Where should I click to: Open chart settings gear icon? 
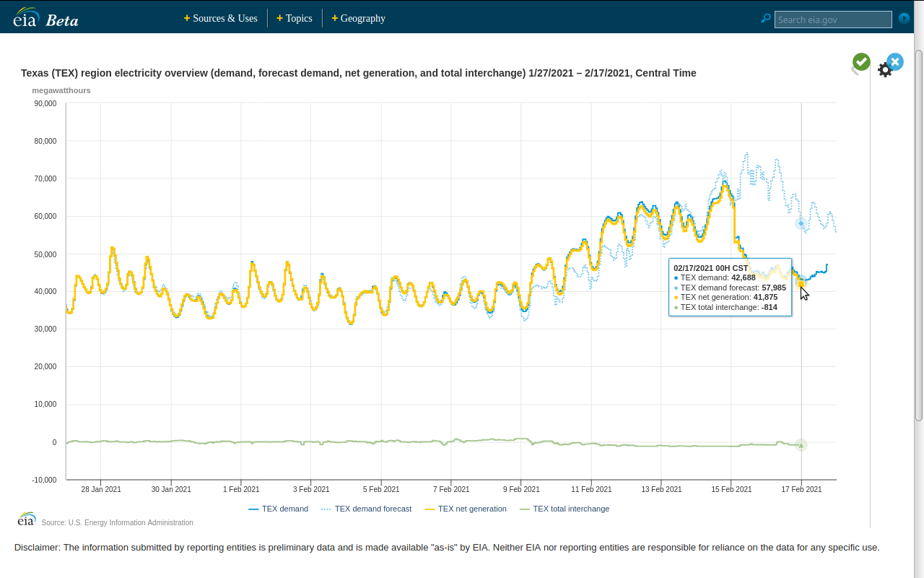click(885, 70)
